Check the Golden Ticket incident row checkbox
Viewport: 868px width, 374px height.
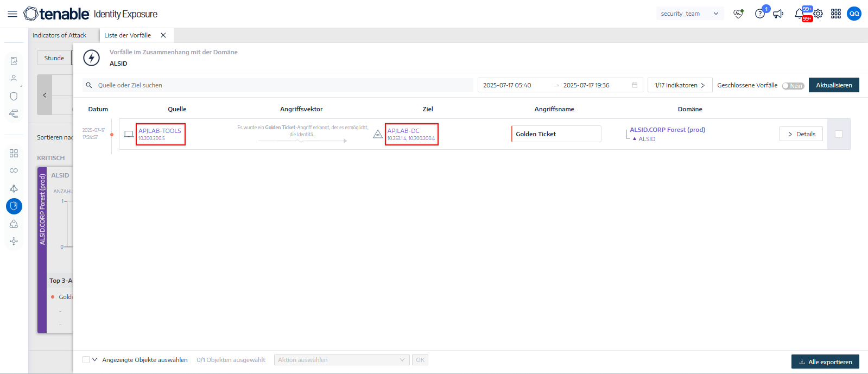pyautogui.click(x=839, y=134)
